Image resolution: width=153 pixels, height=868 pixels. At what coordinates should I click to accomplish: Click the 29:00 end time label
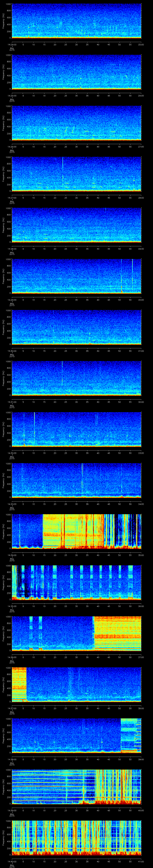tap(141, 249)
